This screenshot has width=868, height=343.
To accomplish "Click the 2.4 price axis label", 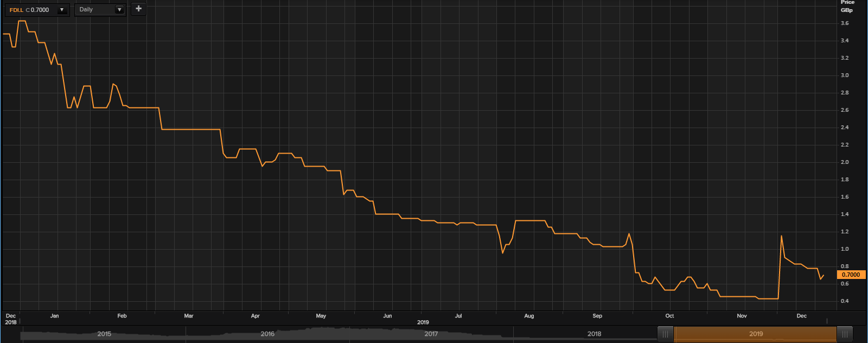I will 845,128.
